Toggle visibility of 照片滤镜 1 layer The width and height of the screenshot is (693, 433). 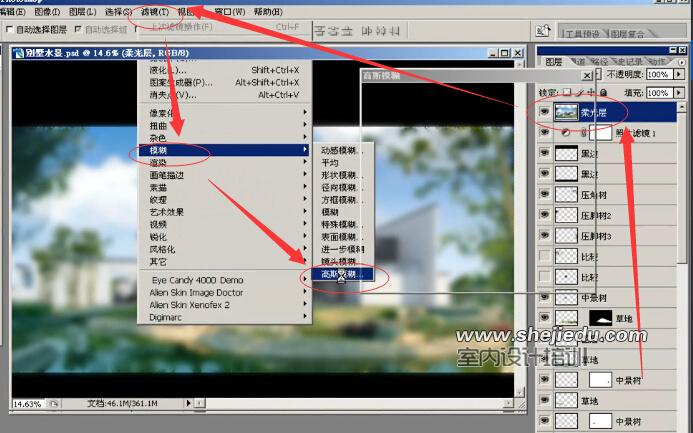pos(544,133)
